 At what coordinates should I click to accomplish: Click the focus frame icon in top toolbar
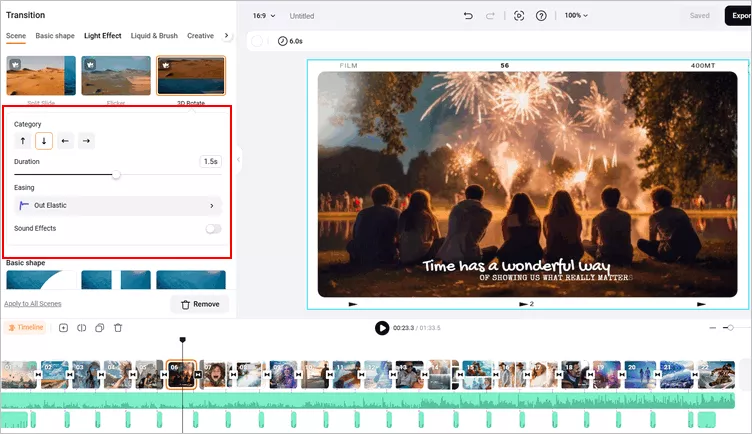tap(519, 16)
